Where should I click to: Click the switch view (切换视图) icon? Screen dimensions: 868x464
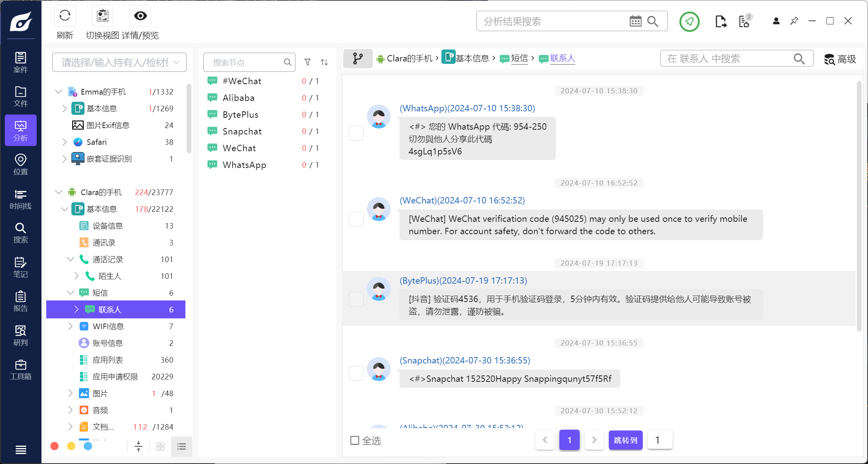tap(102, 16)
